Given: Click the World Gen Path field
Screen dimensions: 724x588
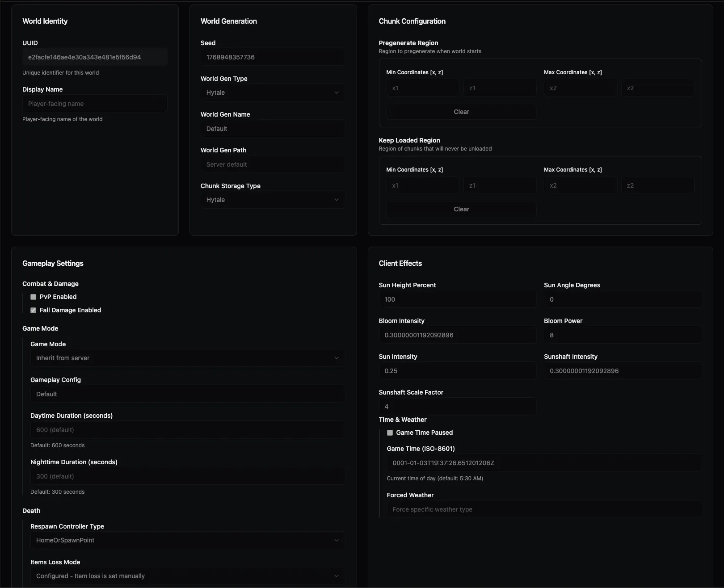Looking at the screenshot, I should click(273, 164).
